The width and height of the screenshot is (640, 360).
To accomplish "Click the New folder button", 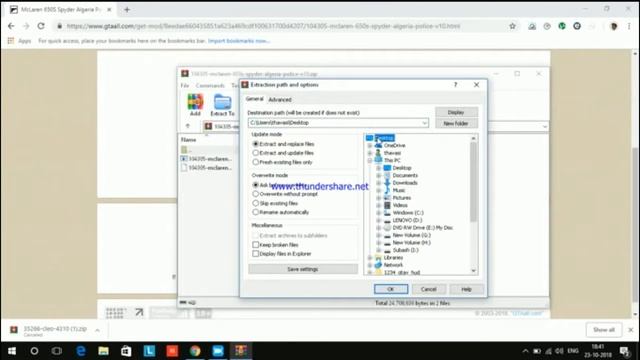I will 456,123.
